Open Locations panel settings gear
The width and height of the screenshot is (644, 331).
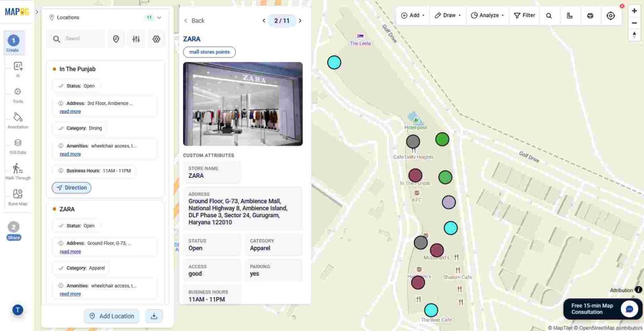(156, 39)
